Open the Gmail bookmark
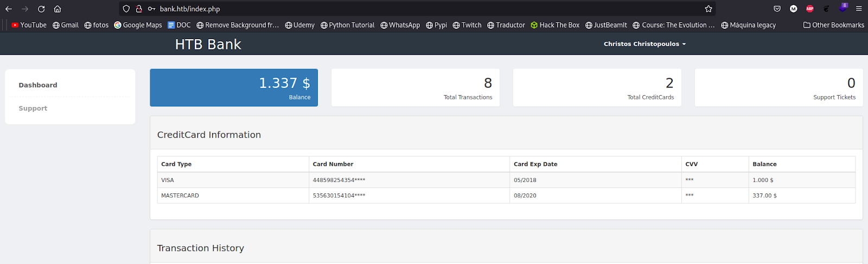The height and width of the screenshot is (264, 868). pos(66,25)
